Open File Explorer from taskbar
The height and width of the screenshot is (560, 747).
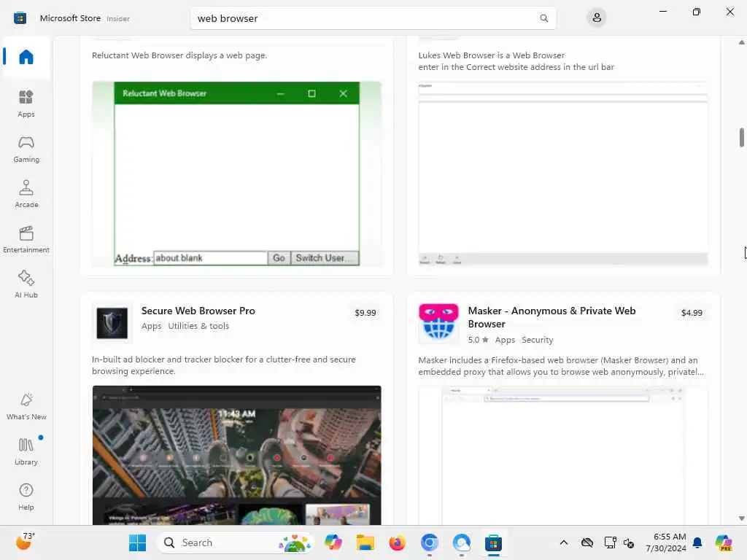[x=365, y=542]
